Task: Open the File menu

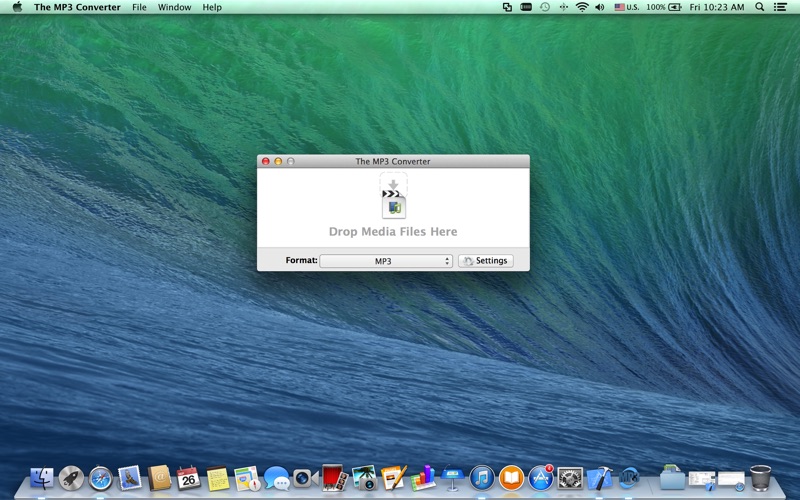Action: [x=139, y=7]
